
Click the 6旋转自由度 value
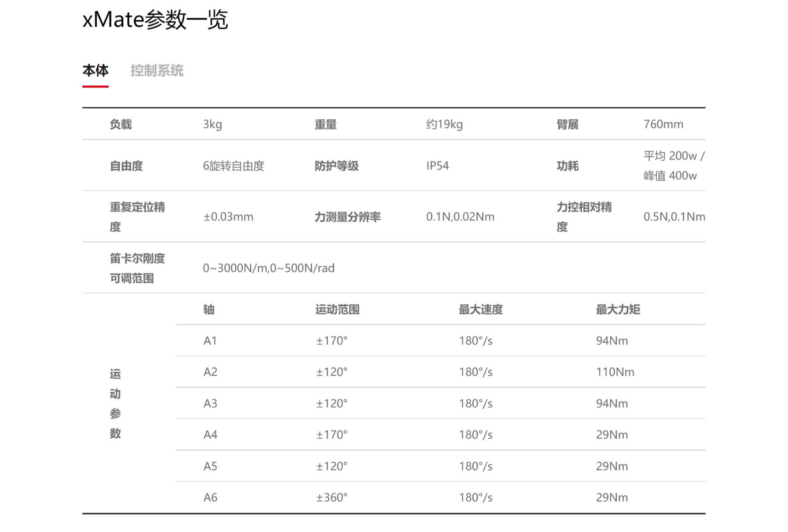click(x=234, y=166)
